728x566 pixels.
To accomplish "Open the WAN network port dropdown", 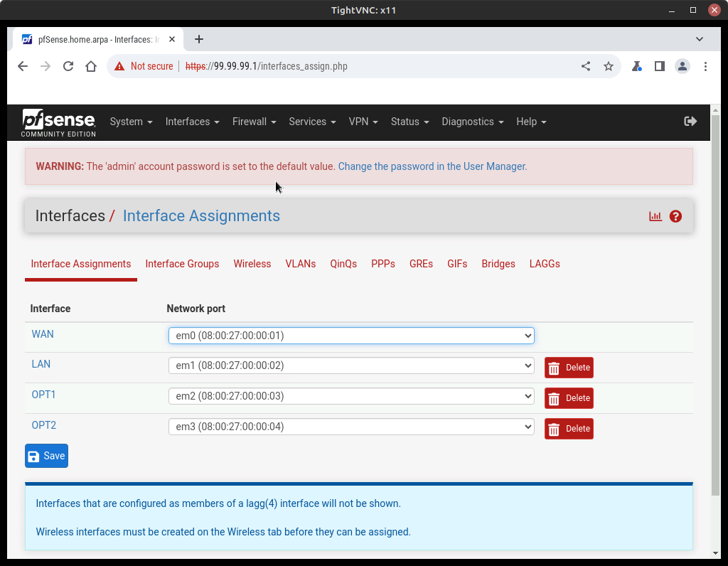I will [x=351, y=336].
